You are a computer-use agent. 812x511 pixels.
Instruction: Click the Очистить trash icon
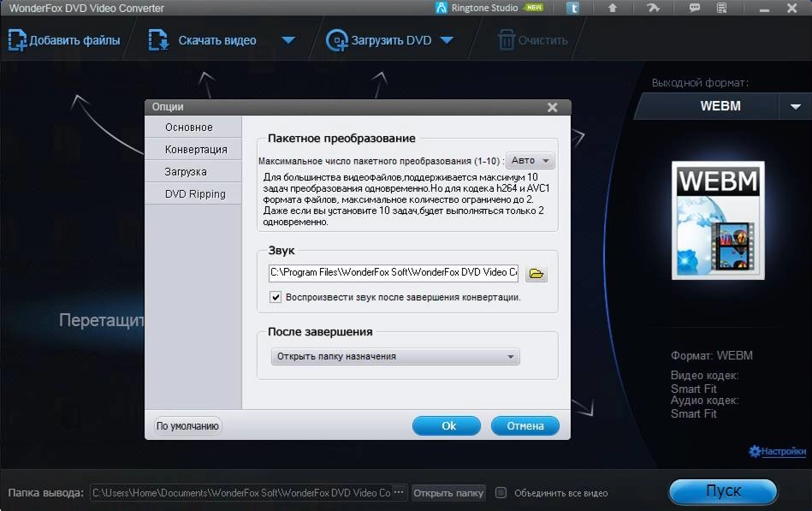(507, 40)
